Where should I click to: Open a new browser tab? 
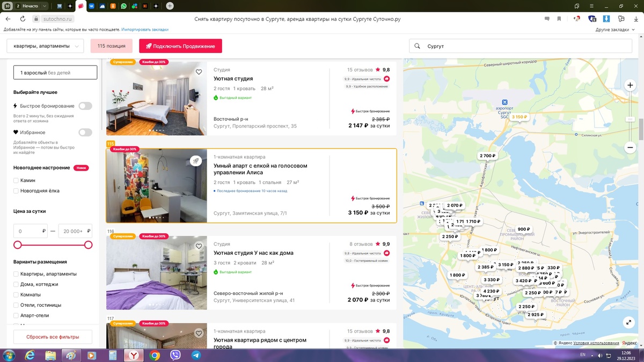coord(170,6)
